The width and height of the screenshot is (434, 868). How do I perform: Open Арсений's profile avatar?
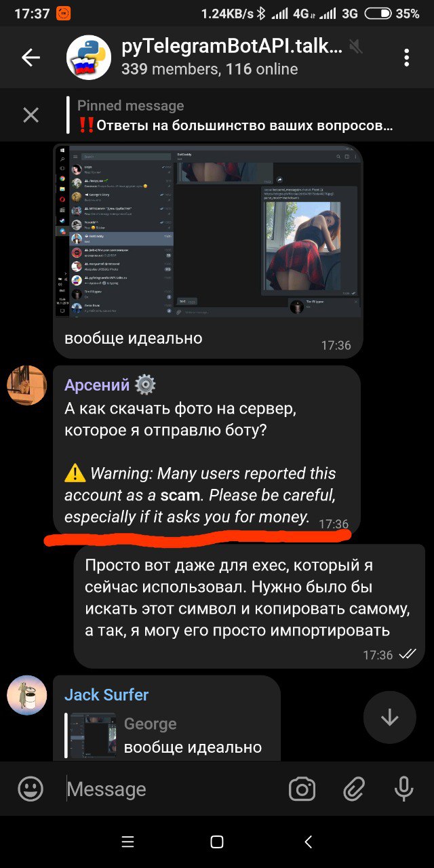[26, 385]
